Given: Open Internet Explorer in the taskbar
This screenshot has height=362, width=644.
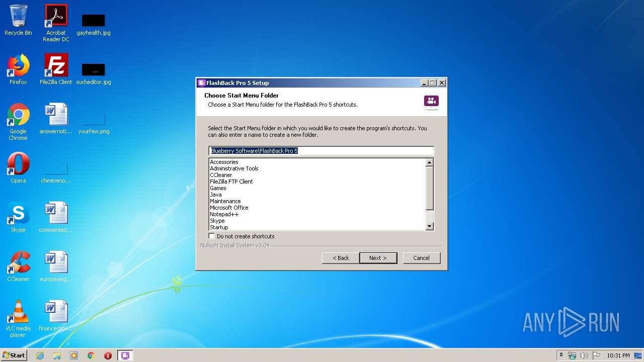Looking at the screenshot, I should [40, 355].
